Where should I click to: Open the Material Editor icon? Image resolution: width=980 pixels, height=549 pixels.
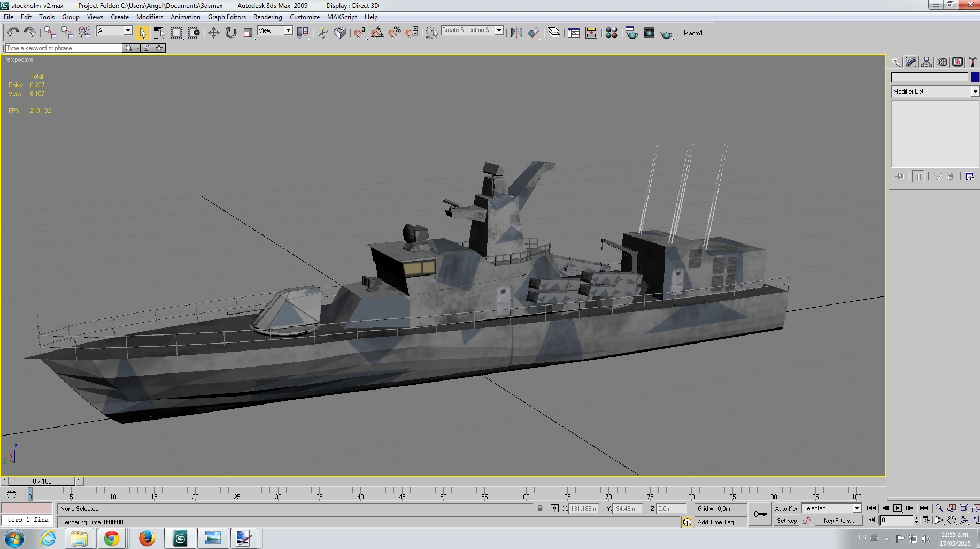coord(612,33)
